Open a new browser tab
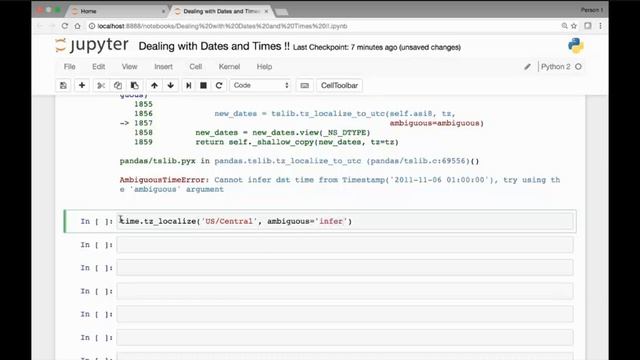 (x=282, y=12)
